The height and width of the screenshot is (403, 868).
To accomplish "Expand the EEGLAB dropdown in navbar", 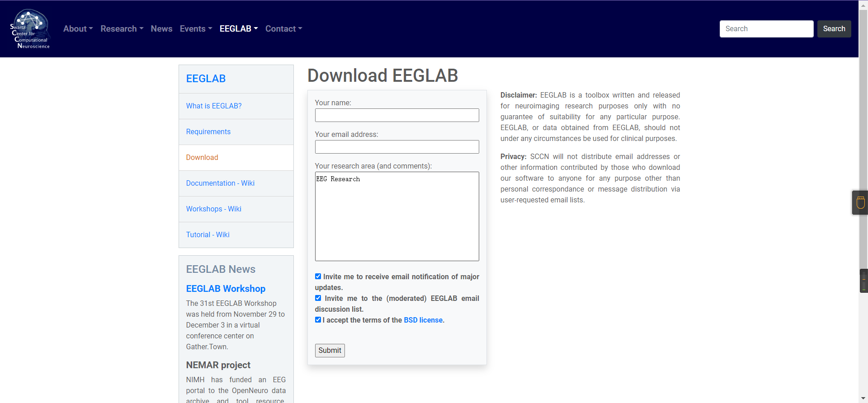I will pos(239,28).
